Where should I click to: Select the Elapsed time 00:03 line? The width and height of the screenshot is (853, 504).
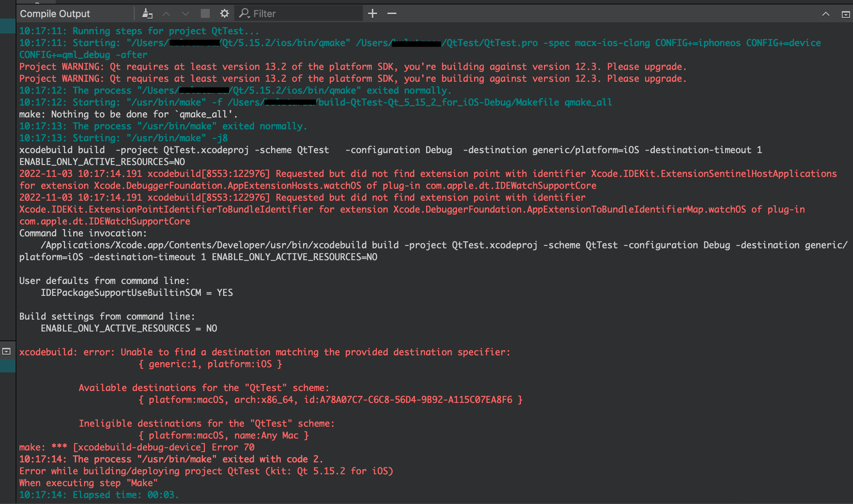(x=99, y=495)
